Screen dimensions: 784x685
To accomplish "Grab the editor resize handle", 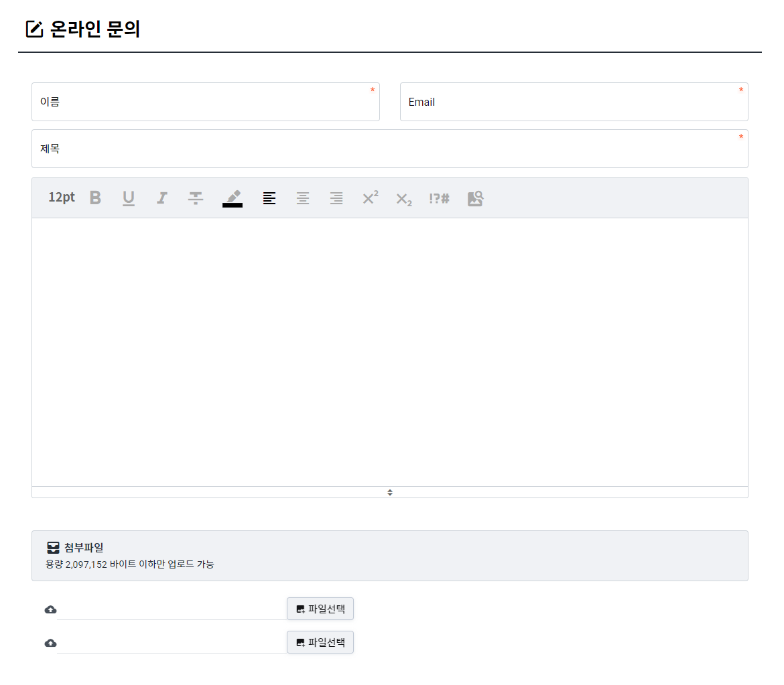I will coord(390,492).
